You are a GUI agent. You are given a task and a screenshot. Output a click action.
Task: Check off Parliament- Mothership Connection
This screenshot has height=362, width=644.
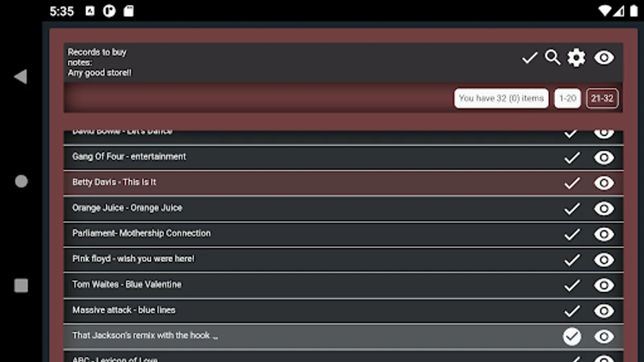click(572, 234)
